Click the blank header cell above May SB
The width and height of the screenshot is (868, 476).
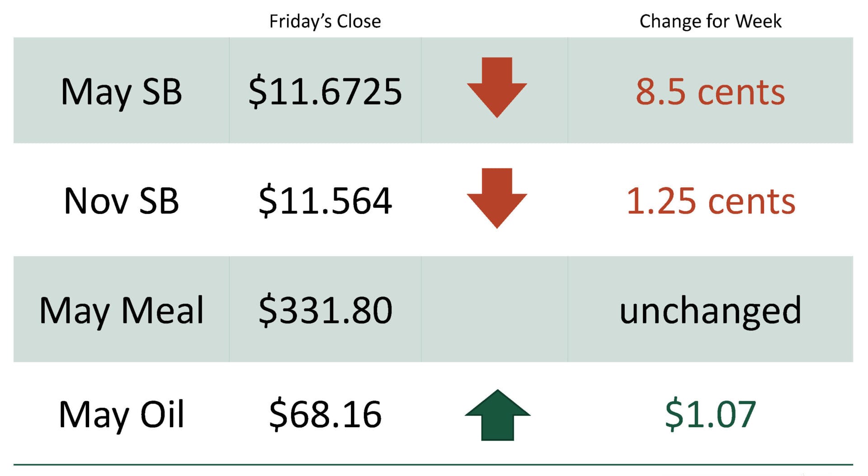click(x=121, y=21)
